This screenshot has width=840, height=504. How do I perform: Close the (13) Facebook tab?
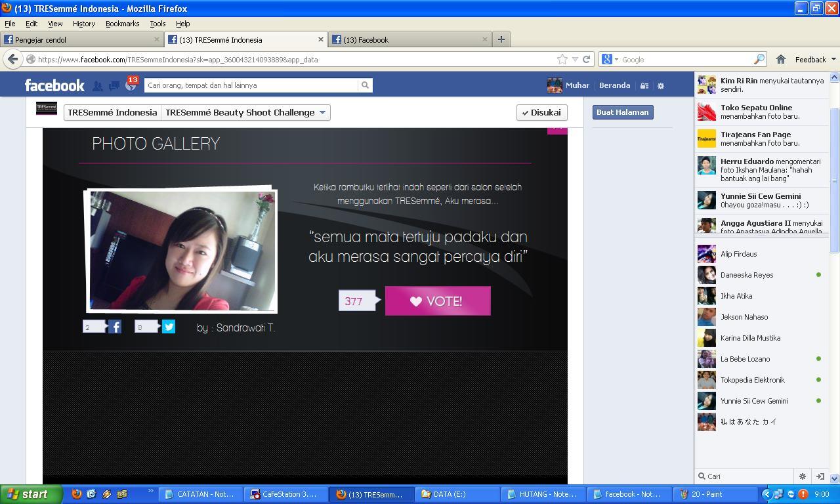(485, 39)
